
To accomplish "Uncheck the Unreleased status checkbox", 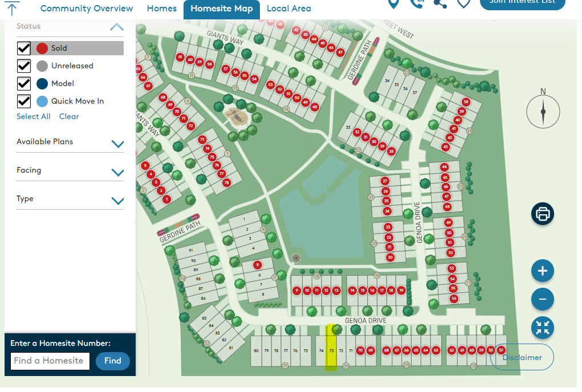I will pyautogui.click(x=24, y=66).
